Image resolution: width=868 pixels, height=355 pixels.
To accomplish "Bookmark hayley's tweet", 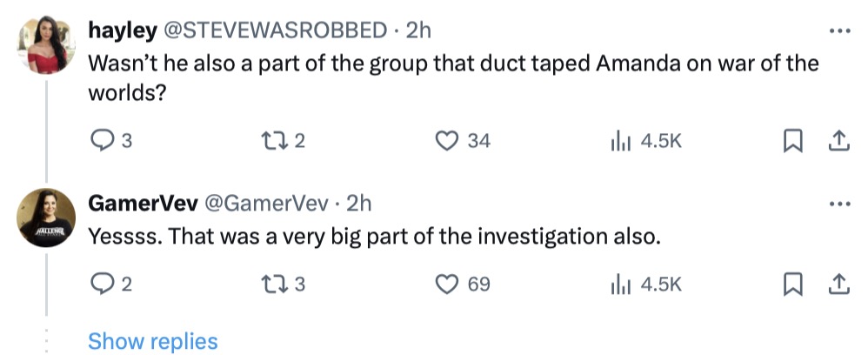I will [x=793, y=140].
